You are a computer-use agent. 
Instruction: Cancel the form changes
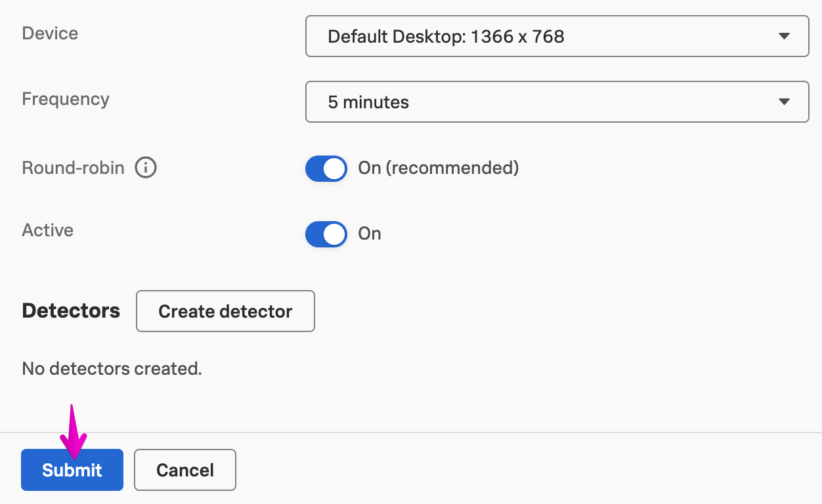184,470
